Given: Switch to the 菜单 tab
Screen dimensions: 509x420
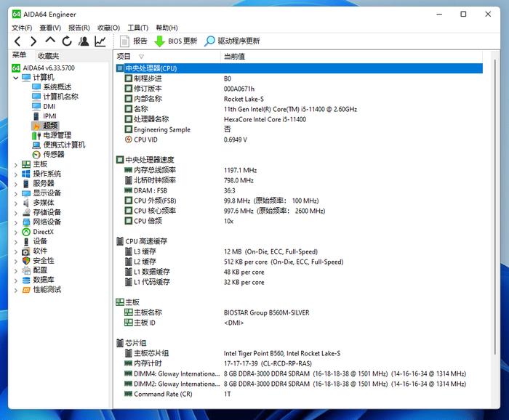Looking at the screenshot, I should pyautogui.click(x=19, y=55).
